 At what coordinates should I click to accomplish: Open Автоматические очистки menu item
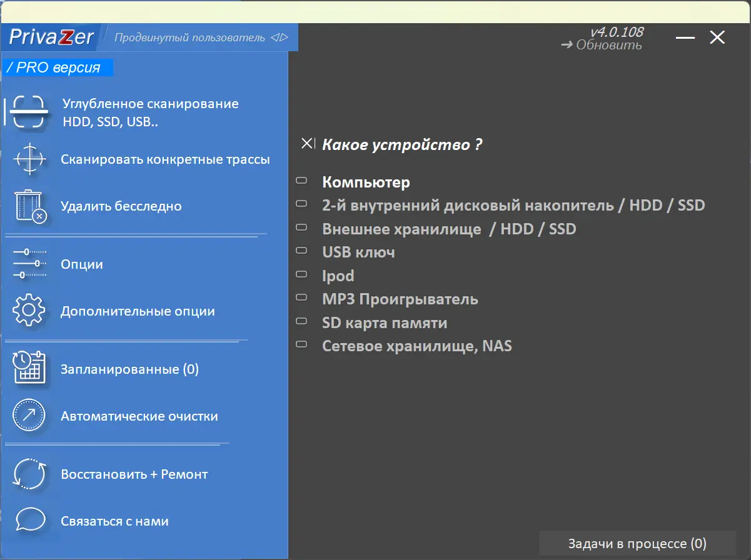coord(139,416)
